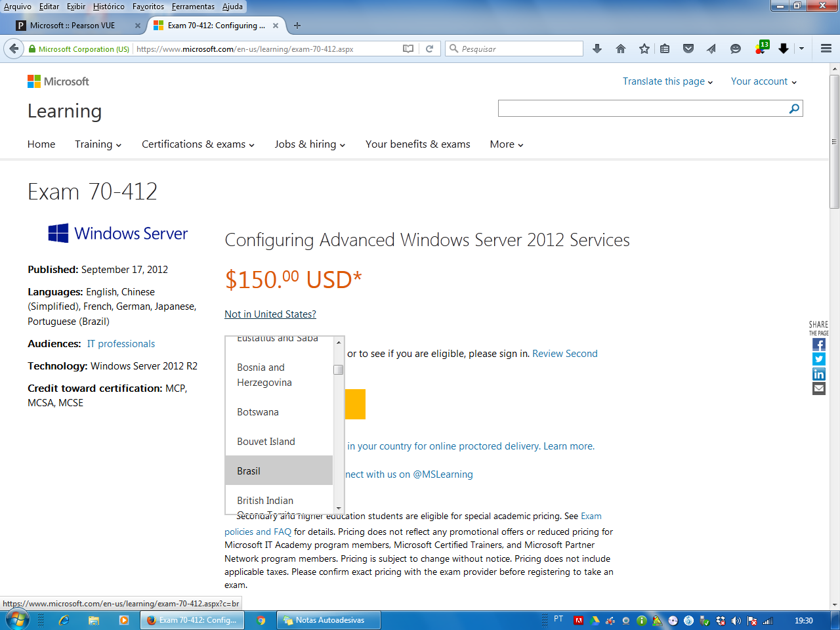
Task: Share the page via email icon
Action: click(819, 388)
